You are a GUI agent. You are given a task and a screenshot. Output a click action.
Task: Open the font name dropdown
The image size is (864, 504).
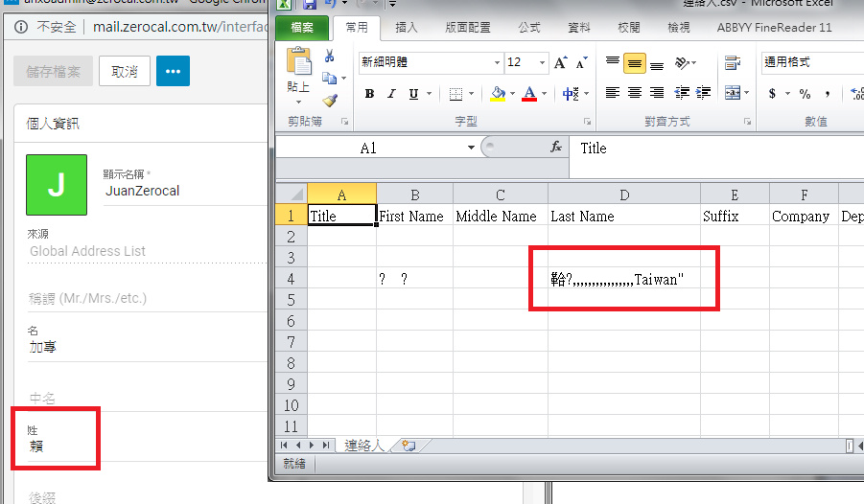click(497, 63)
